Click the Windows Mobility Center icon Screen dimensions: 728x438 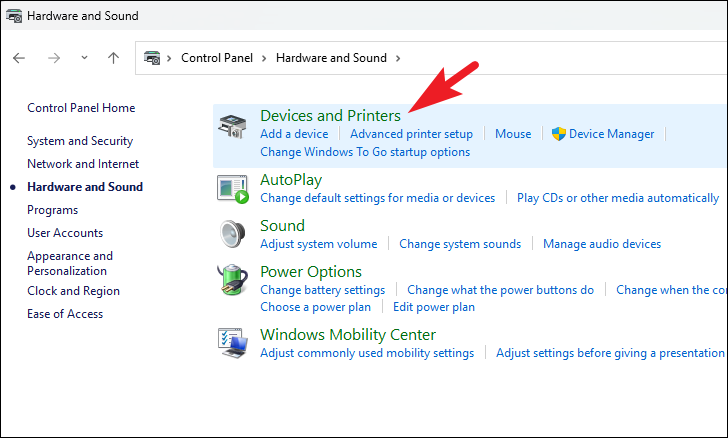pos(233,343)
